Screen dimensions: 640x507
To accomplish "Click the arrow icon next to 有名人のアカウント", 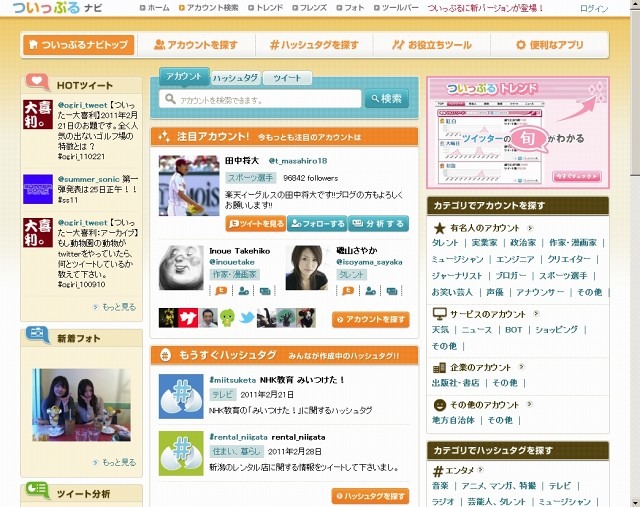I will pyautogui.click(x=530, y=228).
